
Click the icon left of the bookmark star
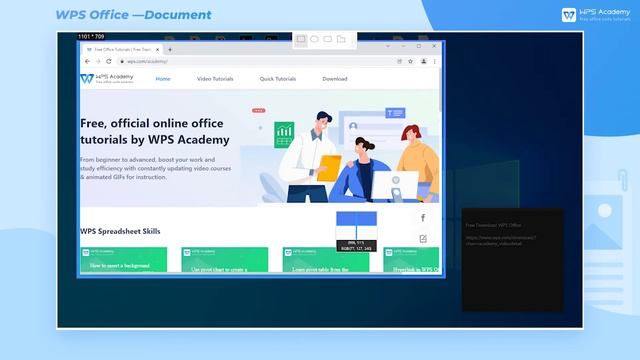400,61
